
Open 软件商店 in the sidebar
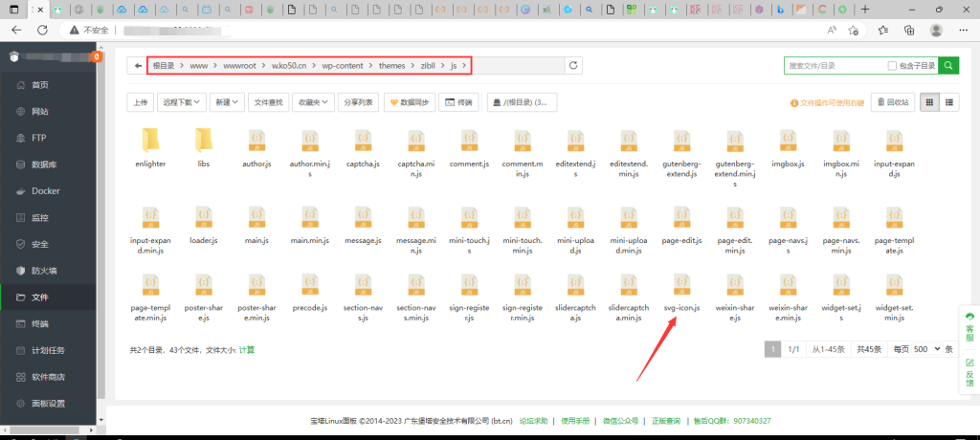pyautogui.click(x=48, y=377)
